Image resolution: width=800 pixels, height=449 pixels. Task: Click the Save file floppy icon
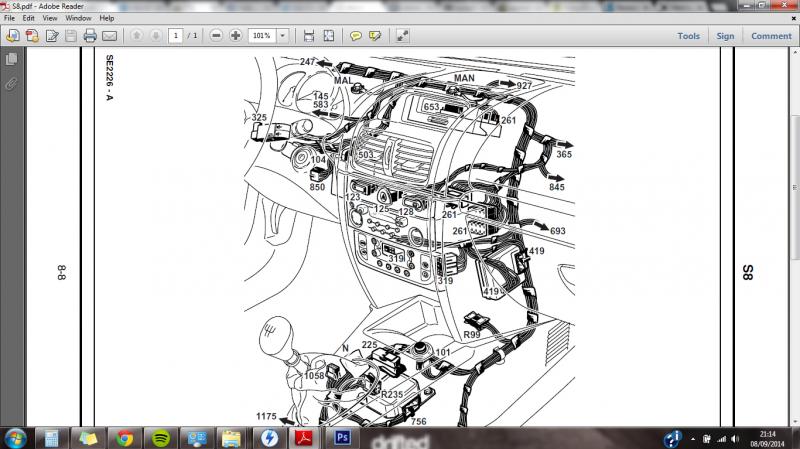pyautogui.click(x=70, y=36)
